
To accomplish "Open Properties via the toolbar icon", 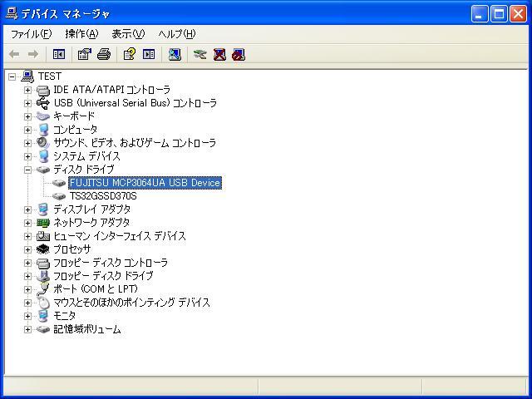I will tap(85, 54).
